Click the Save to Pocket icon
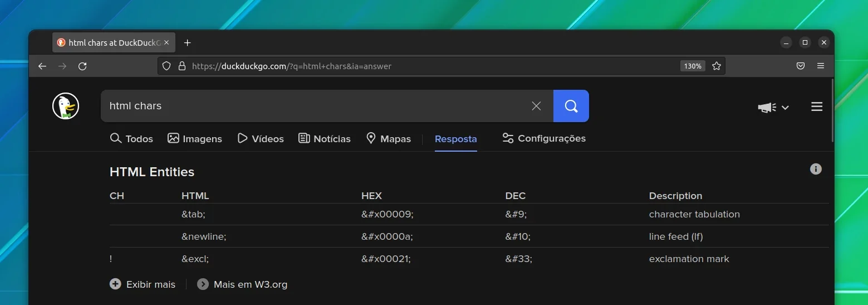 (x=801, y=66)
